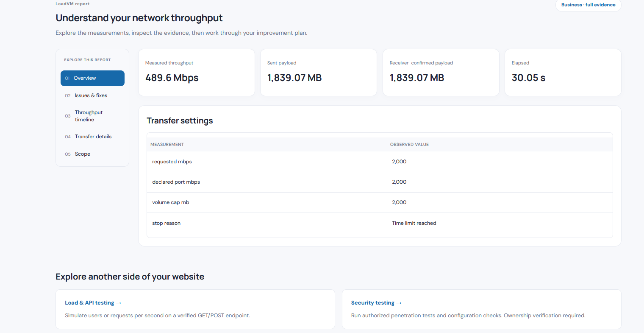Screen dimensions: 644x333
Task: Click the 'EXPLORE THIS REPORT' sidebar heading
Action: pos(87,60)
